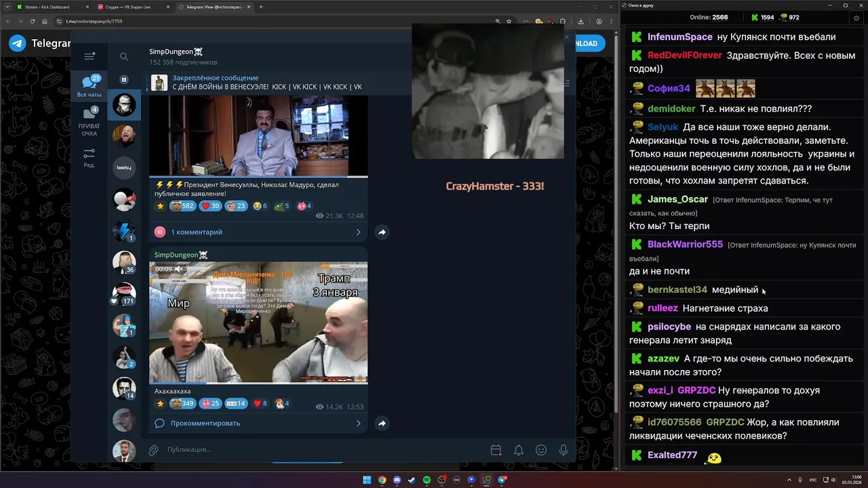Open chat avatar with badge 171
868x488 pixels.
pyautogui.click(x=124, y=293)
